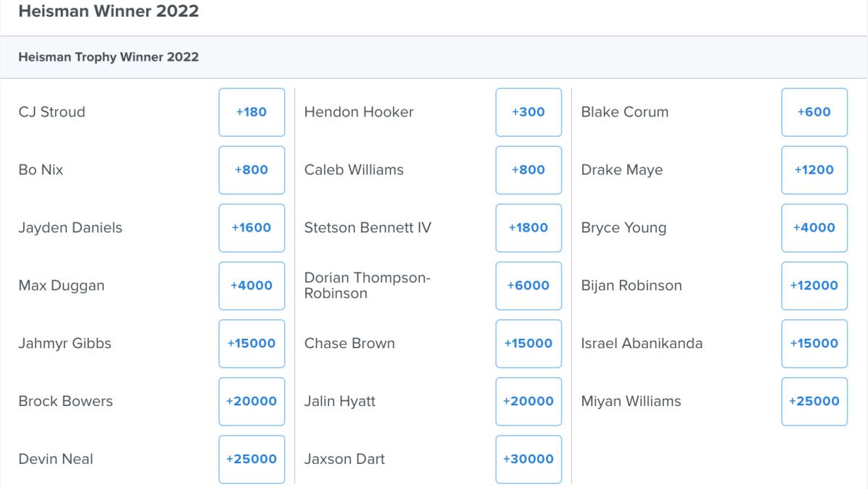Click the +1600 odds for Jayden Daniels
Screen dimensions: 868x490
pos(252,228)
